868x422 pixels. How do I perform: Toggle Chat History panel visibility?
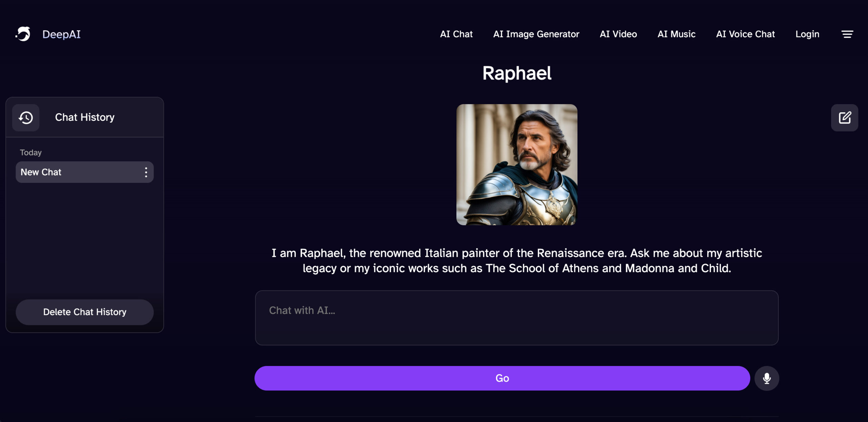click(x=25, y=117)
